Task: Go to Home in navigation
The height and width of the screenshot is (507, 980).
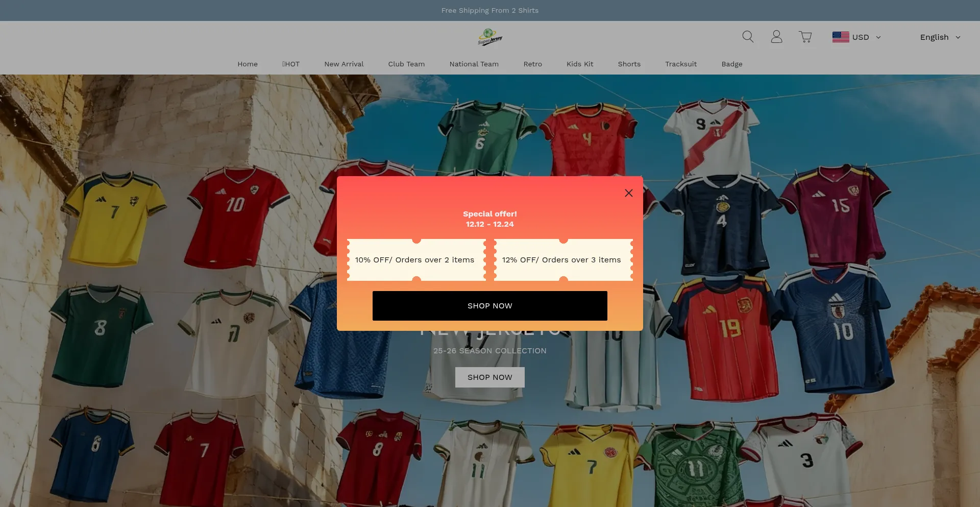Action: click(x=248, y=64)
